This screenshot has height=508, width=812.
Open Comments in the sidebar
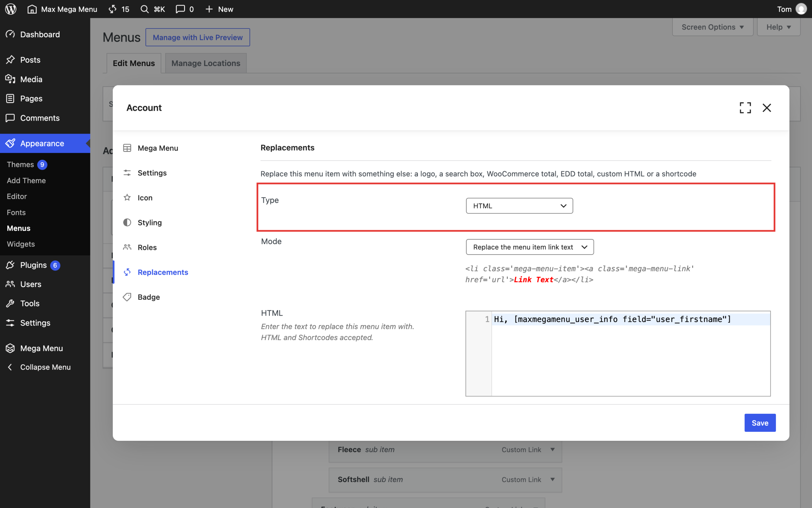coord(45,118)
